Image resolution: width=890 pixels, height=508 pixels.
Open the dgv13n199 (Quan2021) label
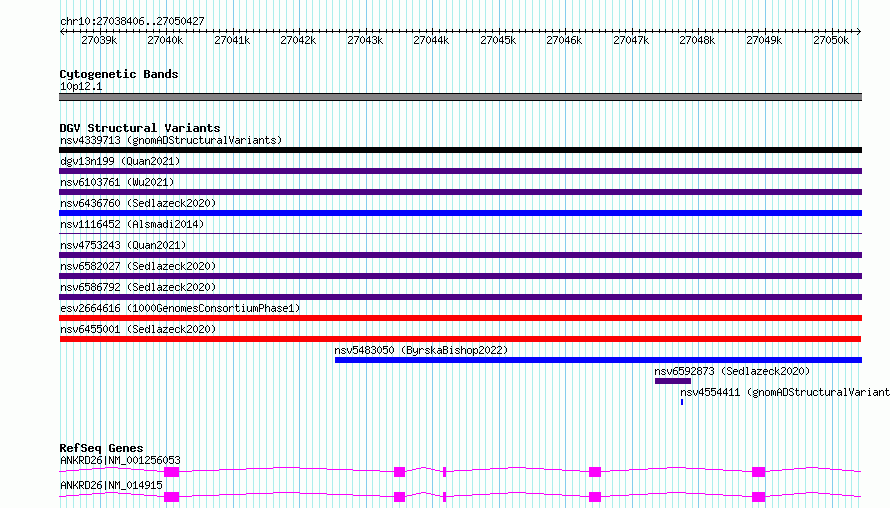pos(120,161)
